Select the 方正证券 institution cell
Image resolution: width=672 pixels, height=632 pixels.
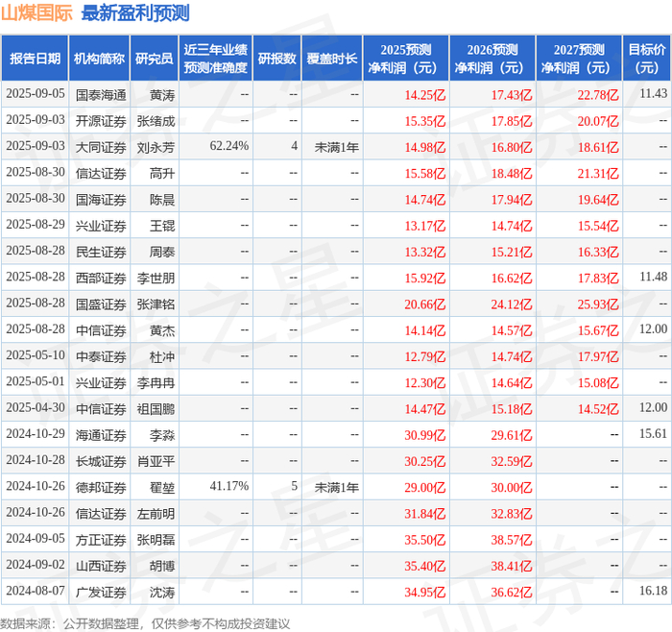[x=101, y=540]
